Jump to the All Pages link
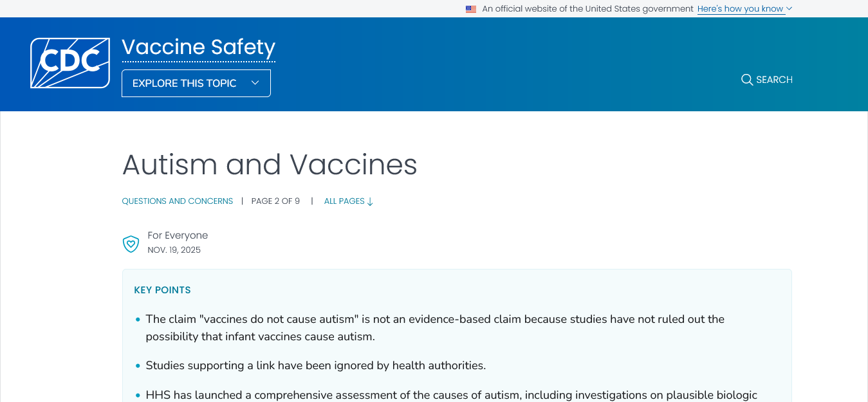This screenshot has height=402, width=868. click(344, 201)
